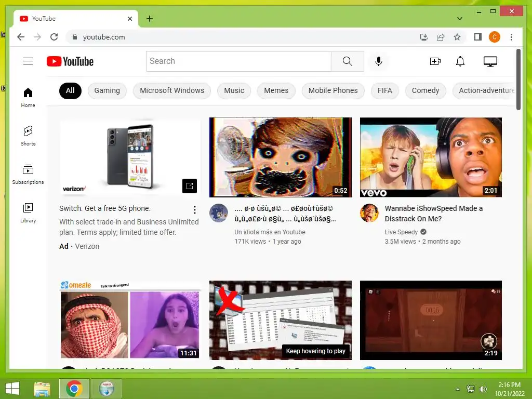Click into the YouTube search field
532x399 pixels.
pyautogui.click(x=238, y=61)
